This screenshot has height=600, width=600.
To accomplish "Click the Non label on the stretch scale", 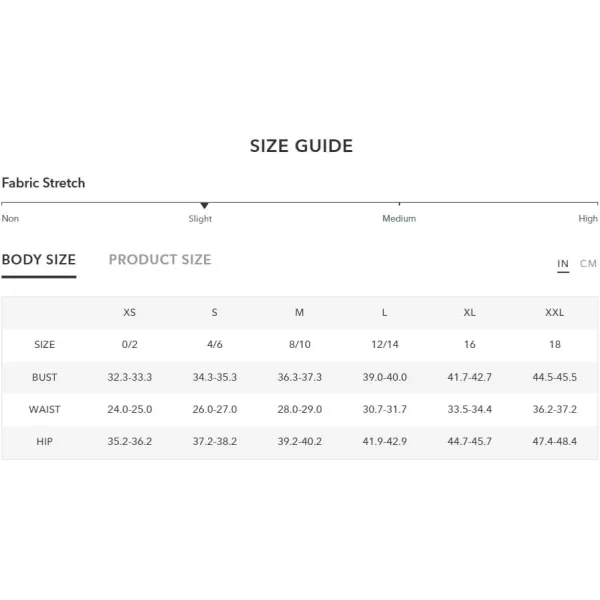I will [10, 218].
